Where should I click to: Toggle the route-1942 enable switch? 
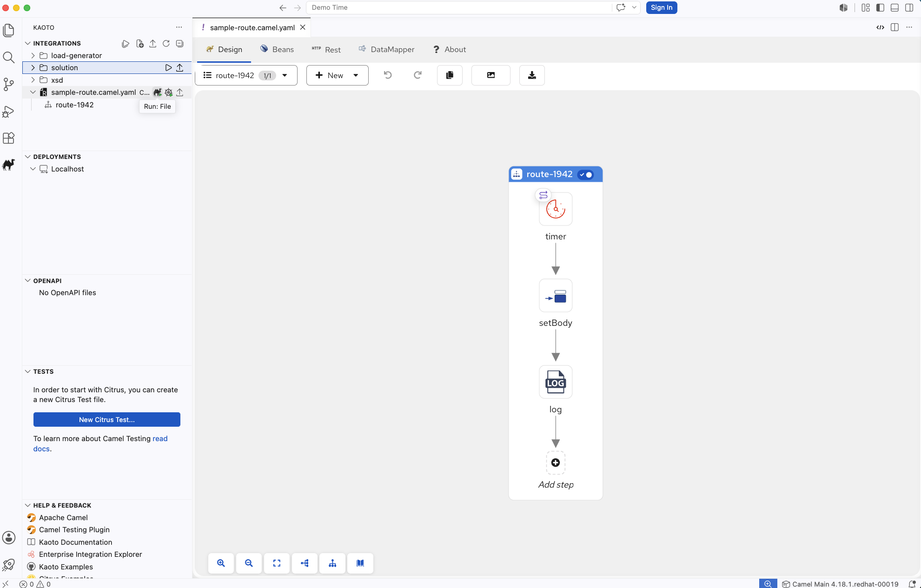click(585, 175)
